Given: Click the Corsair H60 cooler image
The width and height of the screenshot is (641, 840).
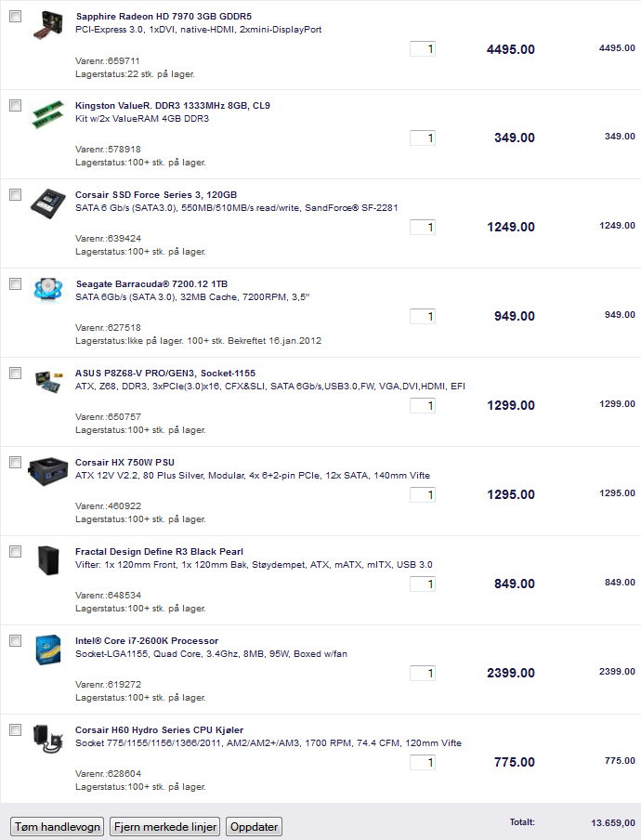Looking at the screenshot, I should [48, 738].
